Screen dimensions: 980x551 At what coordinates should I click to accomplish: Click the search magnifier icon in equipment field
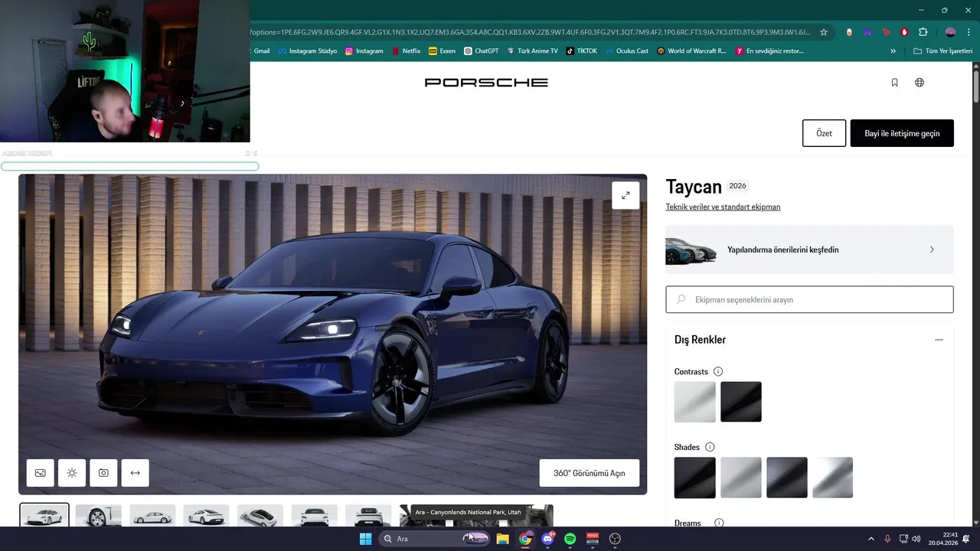coord(681,300)
